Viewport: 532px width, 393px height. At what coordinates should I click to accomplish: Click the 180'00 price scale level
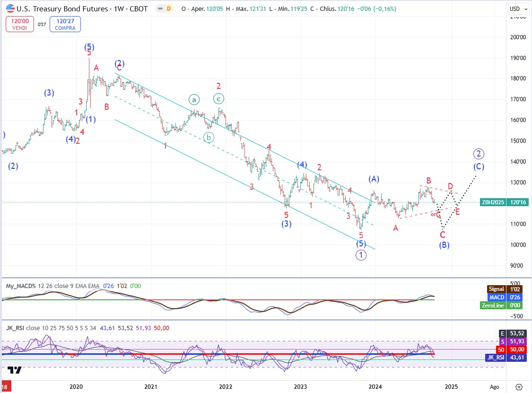click(x=518, y=79)
